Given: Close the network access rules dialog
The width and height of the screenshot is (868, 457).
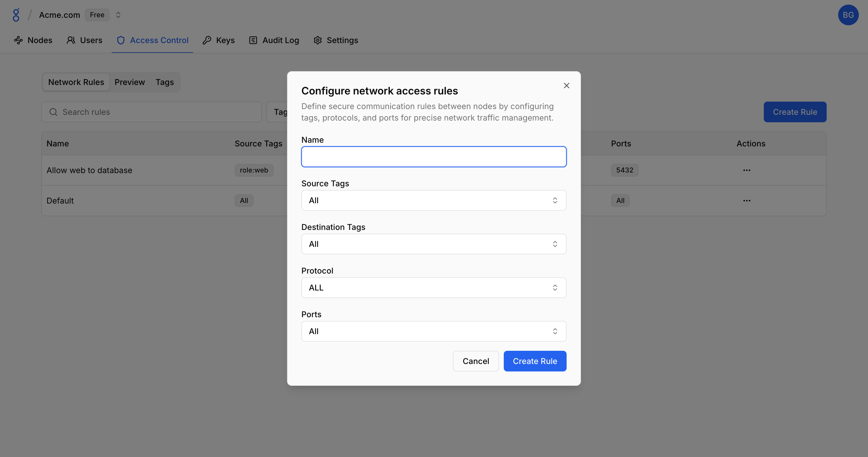Looking at the screenshot, I should 566,86.
